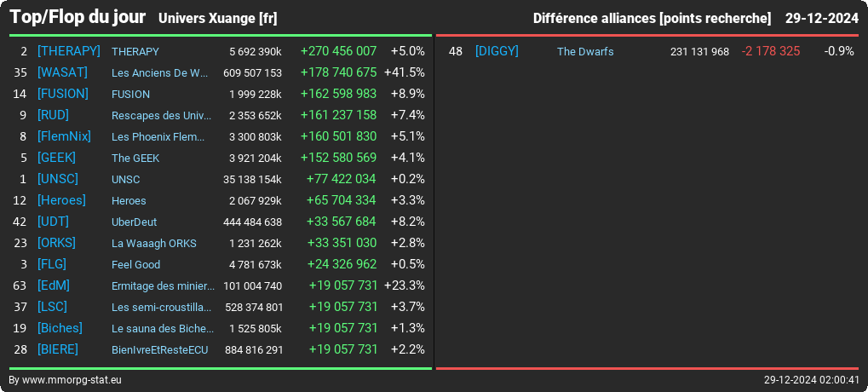Select the [EdM] alliance tag
Image resolution: width=868 pixels, height=392 pixels.
tap(54, 285)
